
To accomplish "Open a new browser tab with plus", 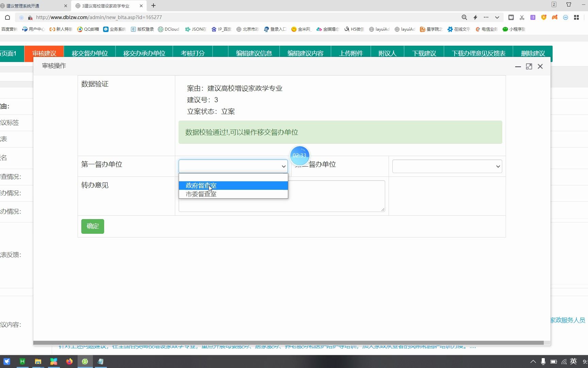I will 153,5.
